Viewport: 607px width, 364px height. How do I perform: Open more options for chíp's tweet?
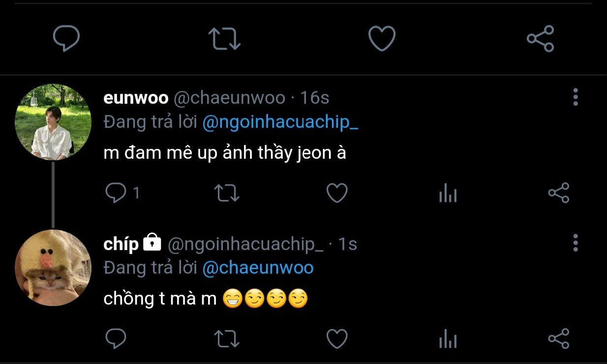576,243
